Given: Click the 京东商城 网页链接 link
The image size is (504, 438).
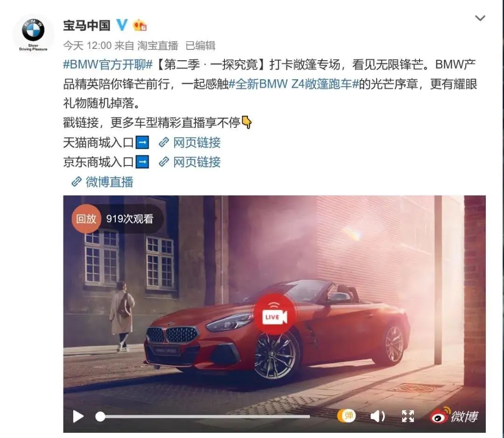Looking at the screenshot, I should pyautogui.click(x=190, y=162).
